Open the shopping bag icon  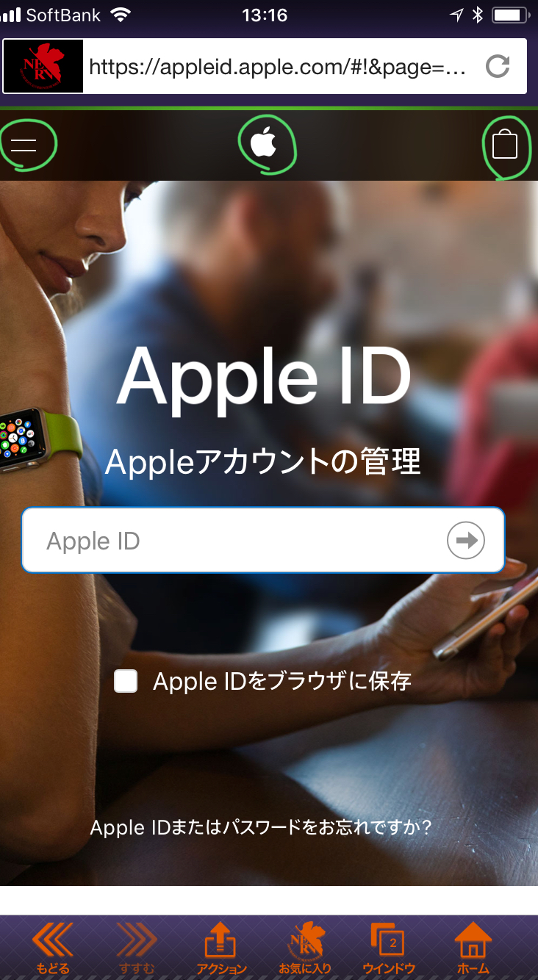pos(505,144)
